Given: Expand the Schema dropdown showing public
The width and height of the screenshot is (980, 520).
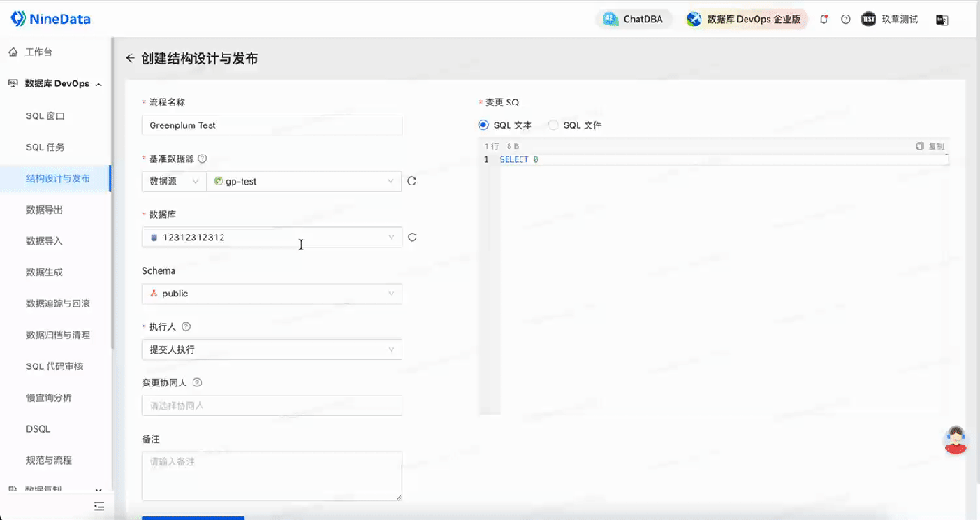Looking at the screenshot, I should 272,294.
